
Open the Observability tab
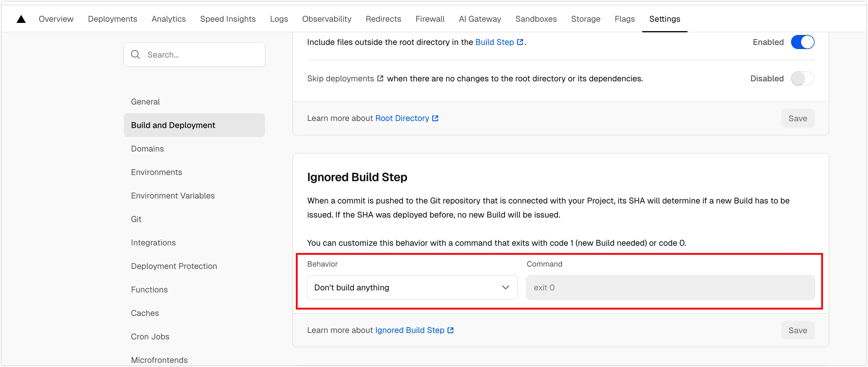coord(327,19)
